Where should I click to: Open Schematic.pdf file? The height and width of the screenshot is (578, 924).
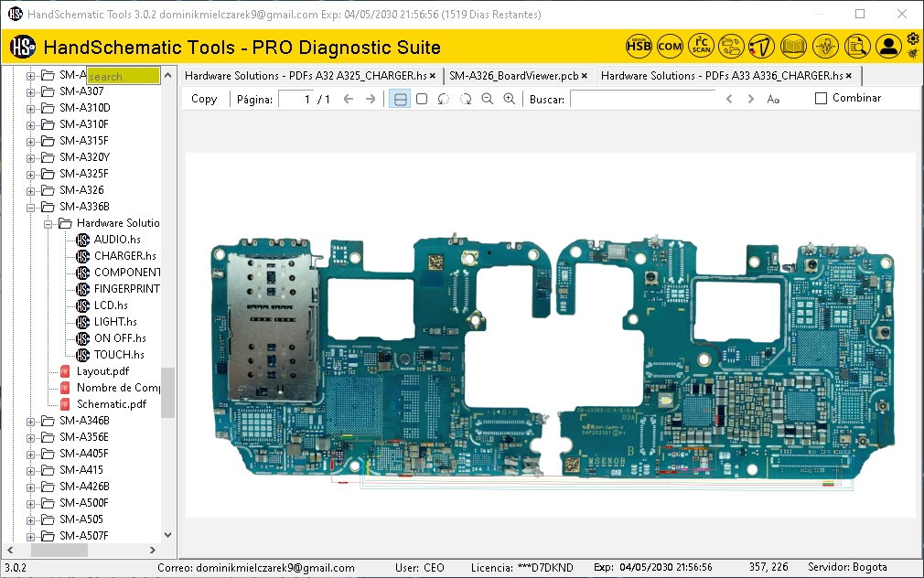point(112,404)
